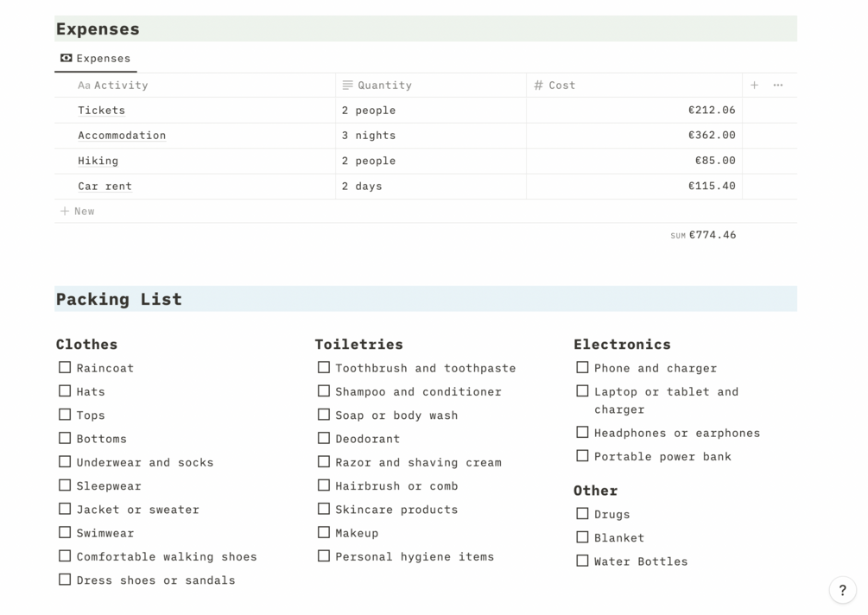Click the Activity column text-type icon
Screen dimensions: 868x615
point(84,86)
